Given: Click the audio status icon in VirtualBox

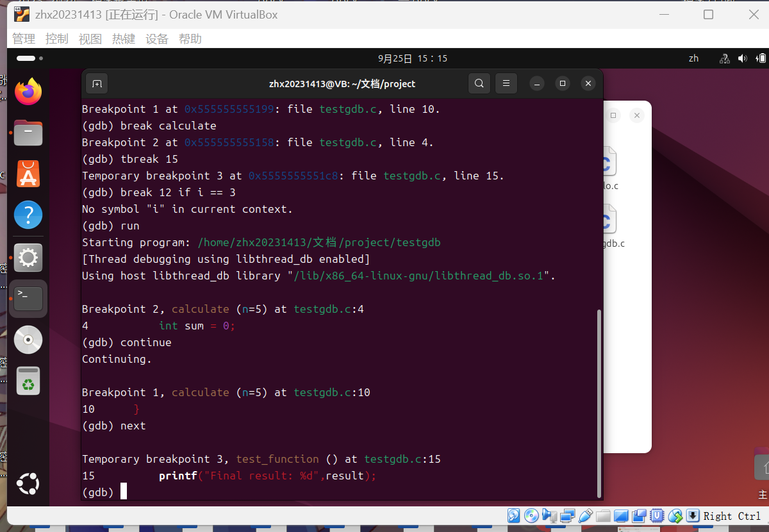Looking at the screenshot, I should pyautogui.click(x=549, y=516).
